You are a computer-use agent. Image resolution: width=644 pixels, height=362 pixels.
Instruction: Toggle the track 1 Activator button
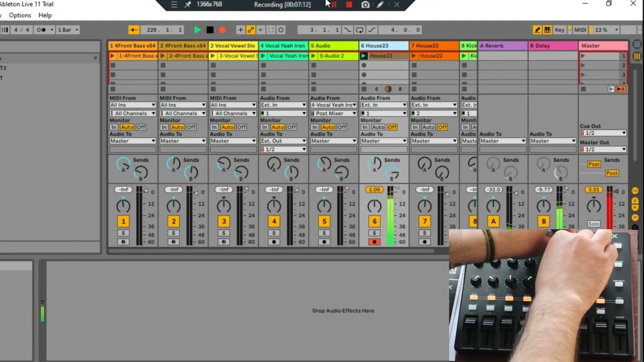pos(123,221)
